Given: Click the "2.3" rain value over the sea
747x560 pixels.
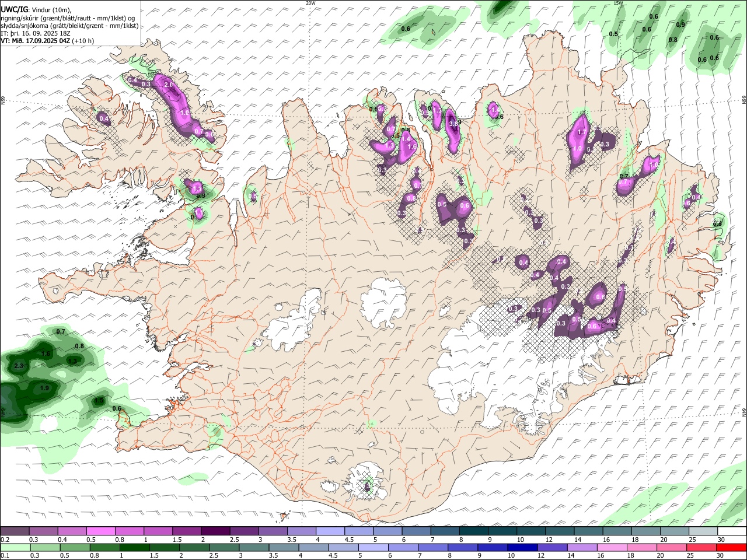Looking at the screenshot, I should 19,366.
